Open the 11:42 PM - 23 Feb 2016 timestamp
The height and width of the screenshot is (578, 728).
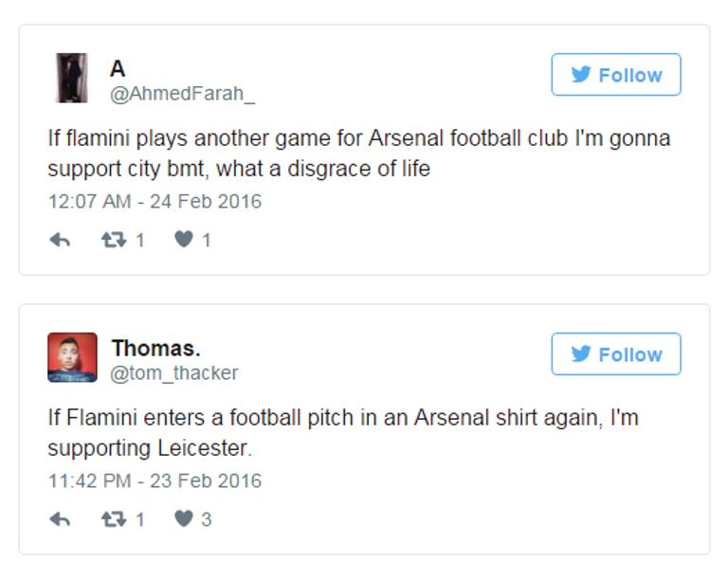pyautogui.click(x=155, y=480)
